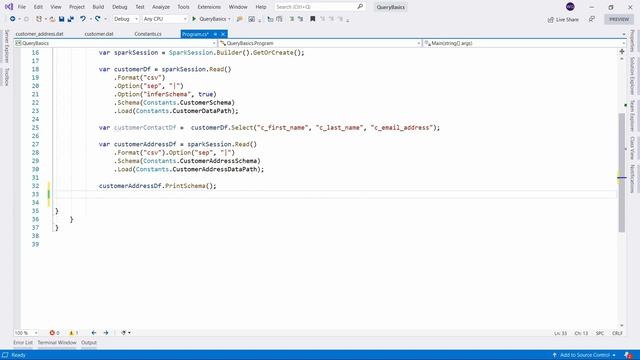The height and width of the screenshot is (360, 640).
Task: Open the Any CPU platform dropdown
Action: (x=165, y=19)
